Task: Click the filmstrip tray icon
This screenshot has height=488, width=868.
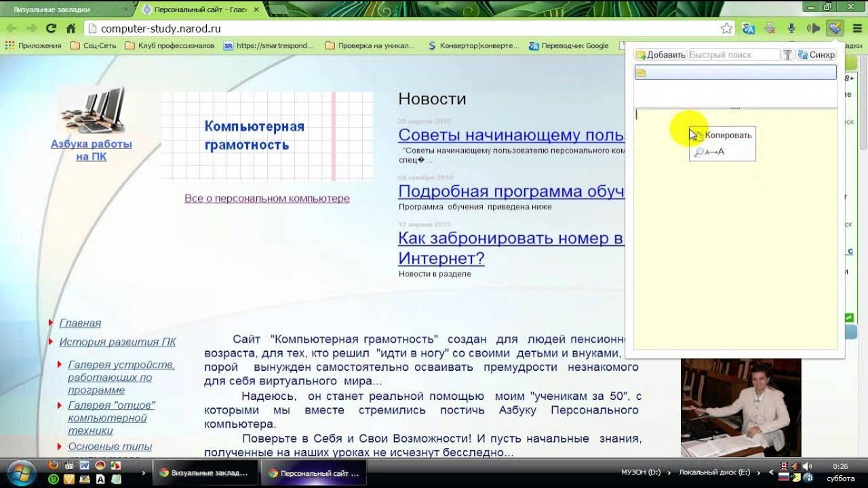Action: pyautogui.click(x=784, y=466)
